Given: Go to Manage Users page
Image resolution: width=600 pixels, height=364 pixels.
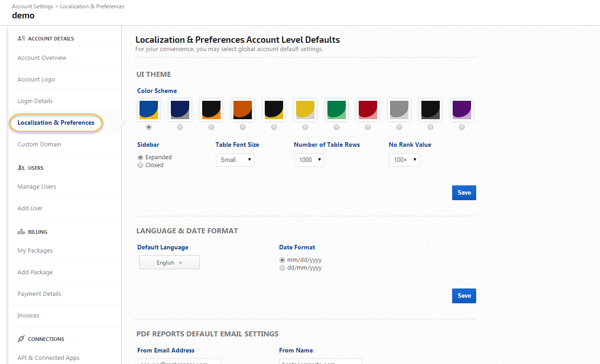Looking at the screenshot, I should [x=37, y=187].
